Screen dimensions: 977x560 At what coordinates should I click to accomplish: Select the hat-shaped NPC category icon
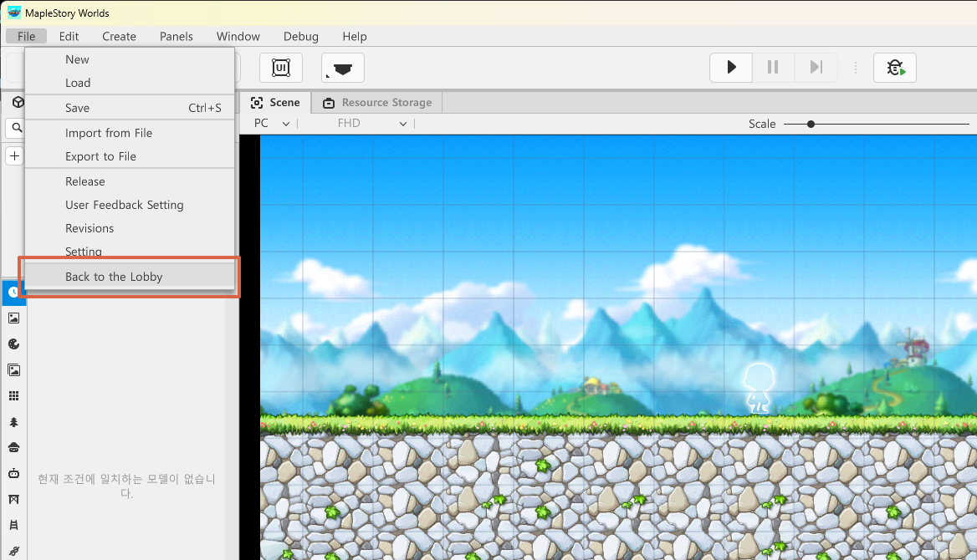point(13,448)
